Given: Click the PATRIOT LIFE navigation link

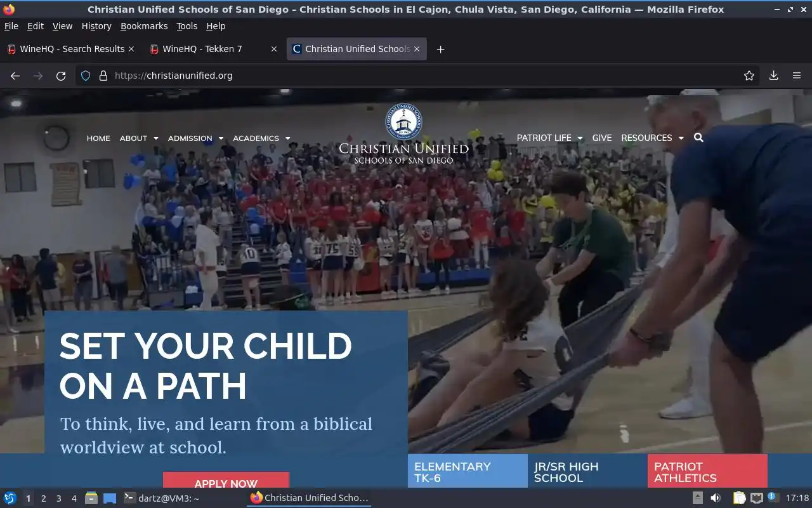Looking at the screenshot, I should [544, 138].
